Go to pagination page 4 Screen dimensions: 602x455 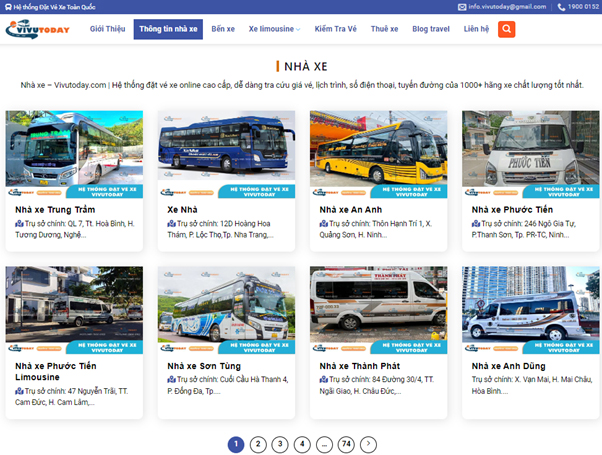pyautogui.click(x=302, y=444)
